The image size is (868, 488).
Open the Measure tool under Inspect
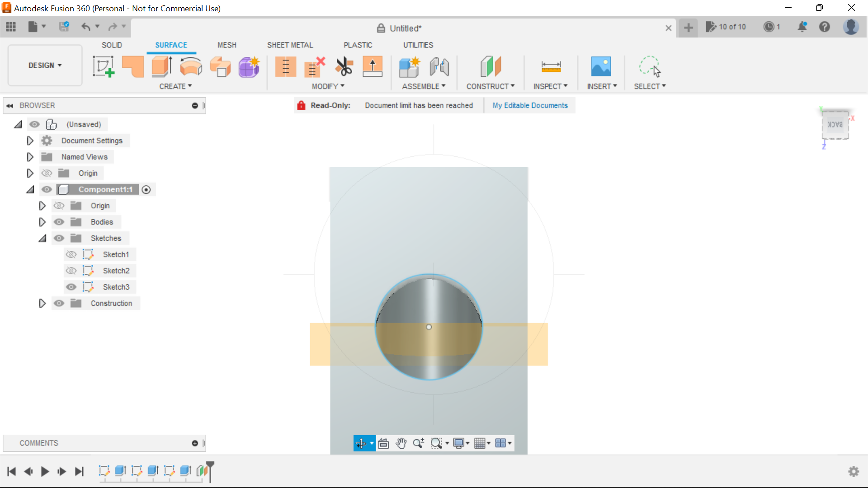(x=551, y=66)
